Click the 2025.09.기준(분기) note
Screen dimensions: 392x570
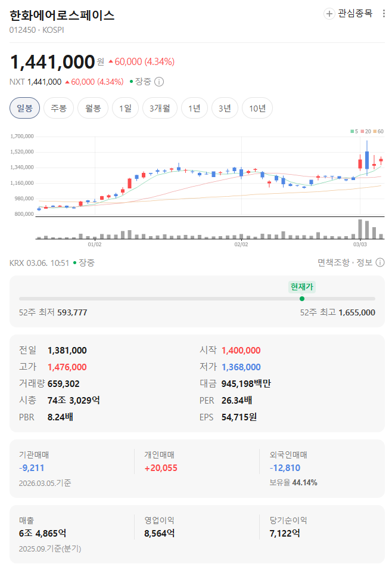[50, 549]
